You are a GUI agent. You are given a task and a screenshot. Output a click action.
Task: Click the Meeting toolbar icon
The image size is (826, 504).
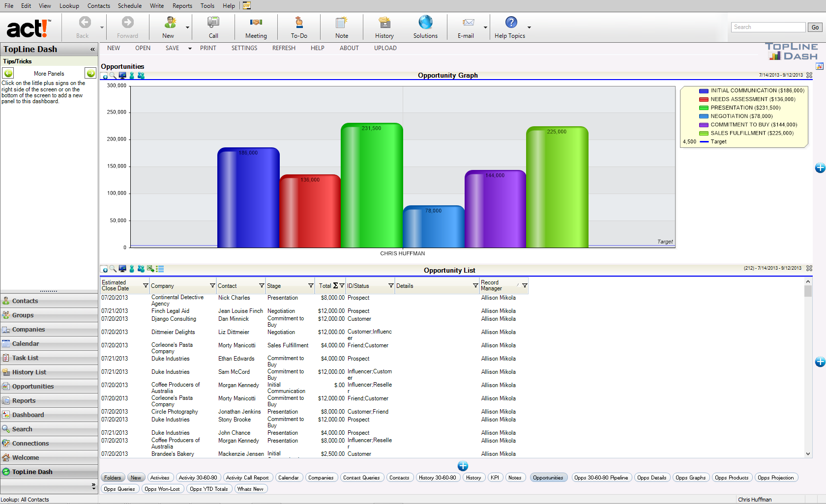[x=256, y=23]
